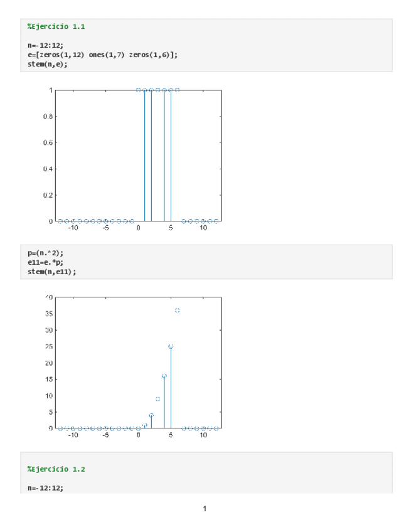Click the data marker at value 25
The image size is (411, 532).
coord(171,346)
